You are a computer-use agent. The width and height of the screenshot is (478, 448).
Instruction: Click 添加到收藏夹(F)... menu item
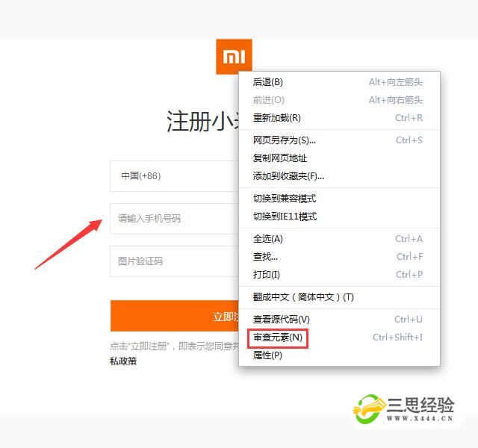click(288, 176)
